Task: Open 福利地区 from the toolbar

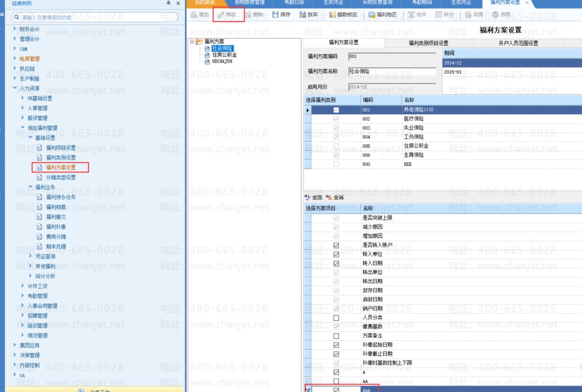Action: pos(382,14)
